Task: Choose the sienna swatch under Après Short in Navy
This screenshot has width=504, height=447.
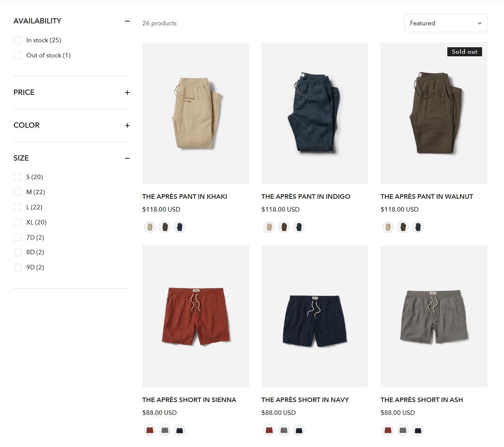Action: [x=269, y=430]
